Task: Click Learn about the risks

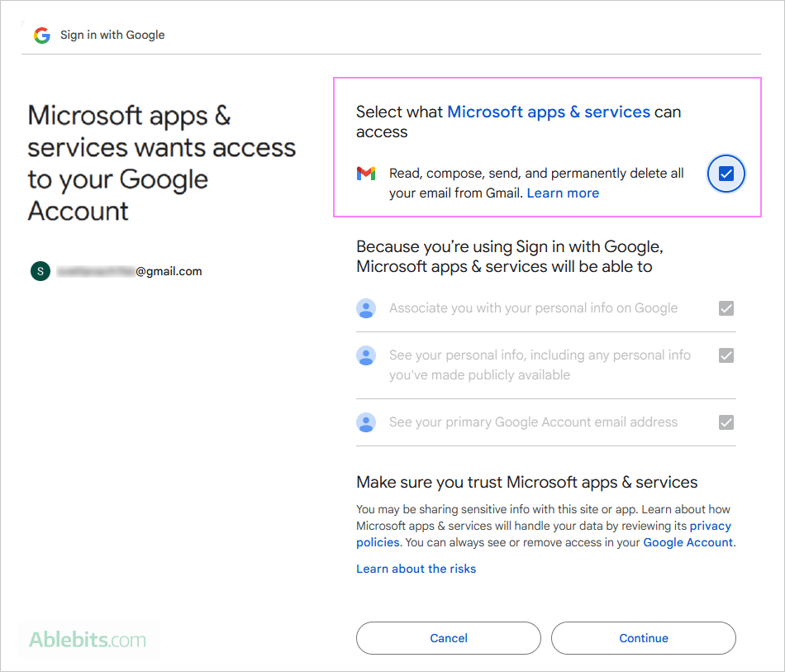Action: coord(416,569)
